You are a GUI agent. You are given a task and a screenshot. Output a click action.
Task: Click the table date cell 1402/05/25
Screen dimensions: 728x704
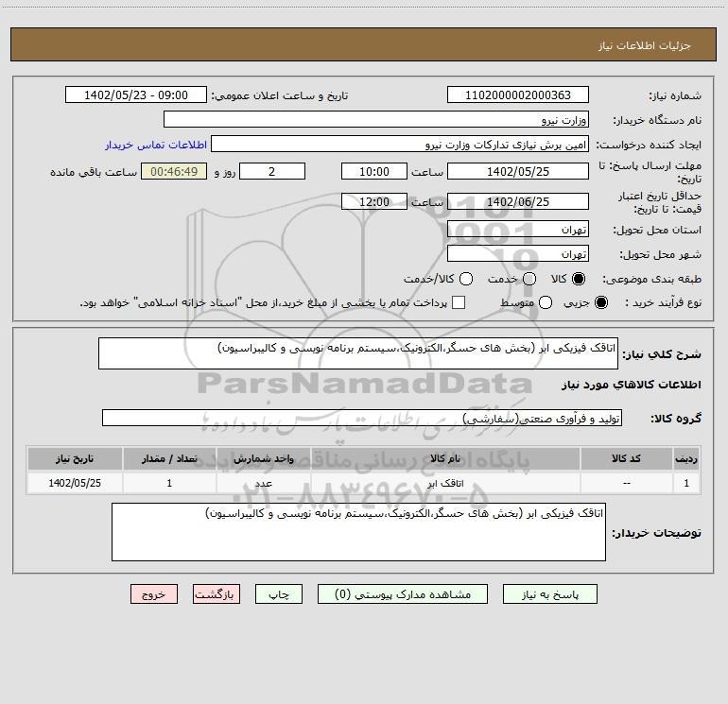[x=75, y=483]
